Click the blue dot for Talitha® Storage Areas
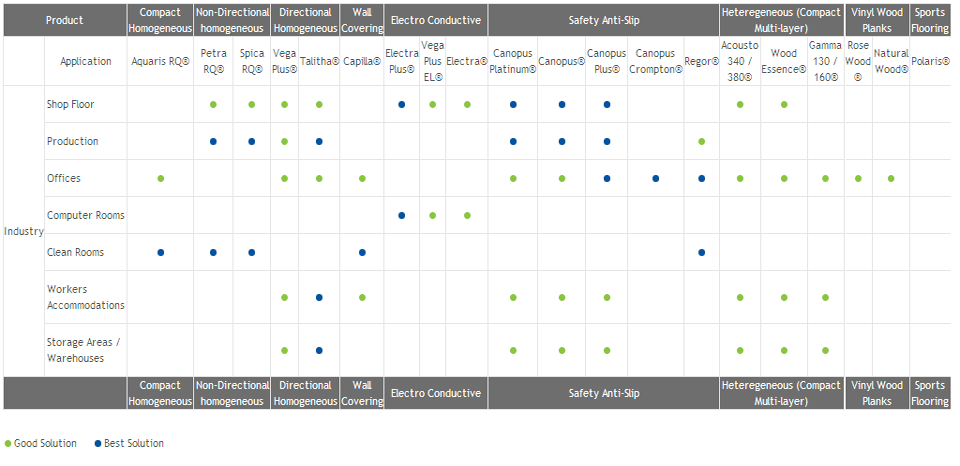The image size is (960, 466). click(319, 350)
